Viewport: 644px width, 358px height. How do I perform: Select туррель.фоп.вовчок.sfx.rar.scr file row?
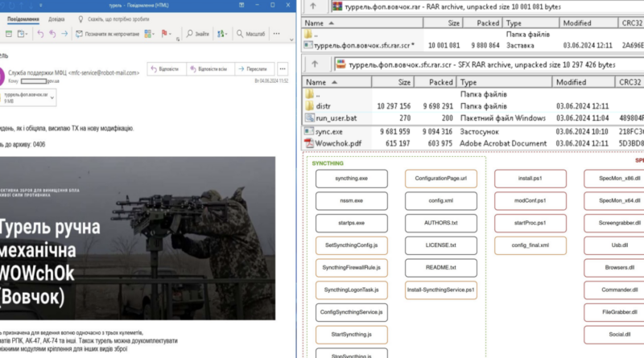tap(473, 45)
